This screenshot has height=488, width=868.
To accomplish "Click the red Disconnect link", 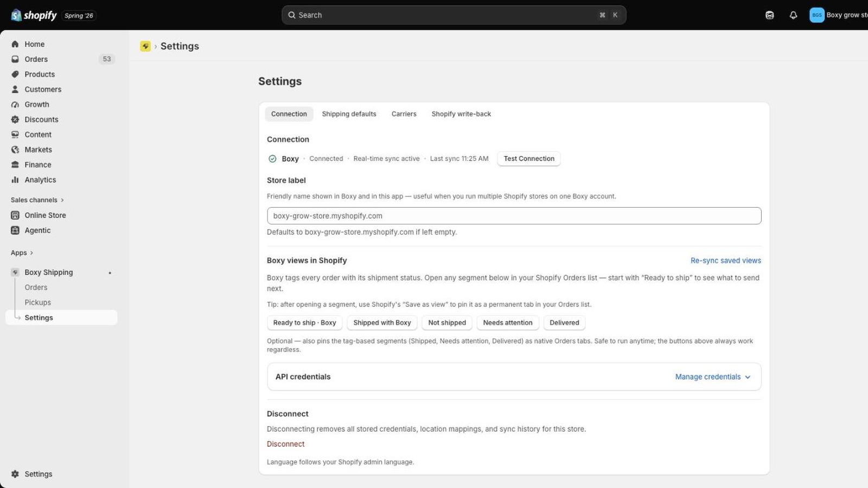I will [285, 444].
